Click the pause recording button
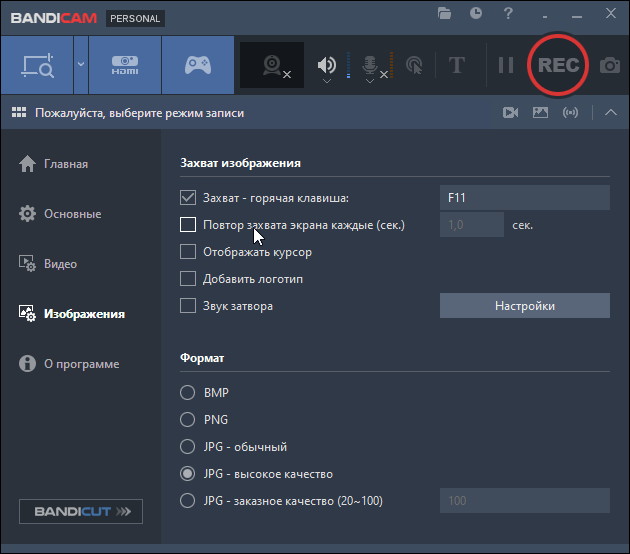The height and width of the screenshot is (554, 630). 506,65
